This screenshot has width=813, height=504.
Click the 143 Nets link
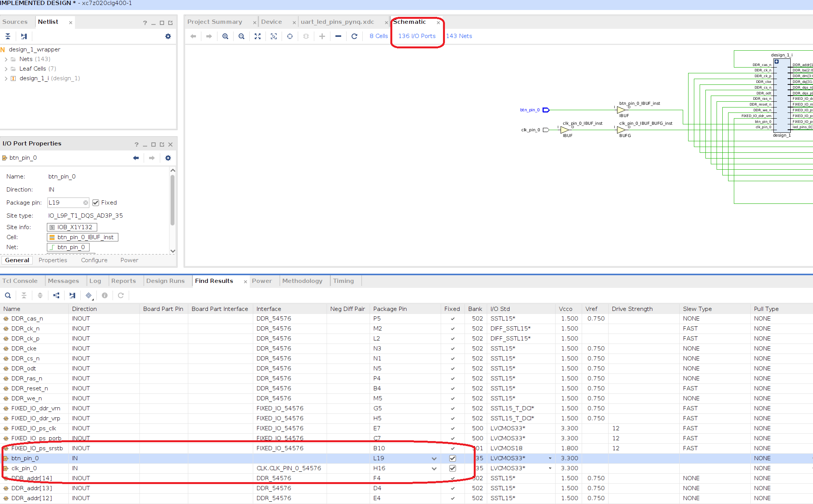(x=459, y=36)
